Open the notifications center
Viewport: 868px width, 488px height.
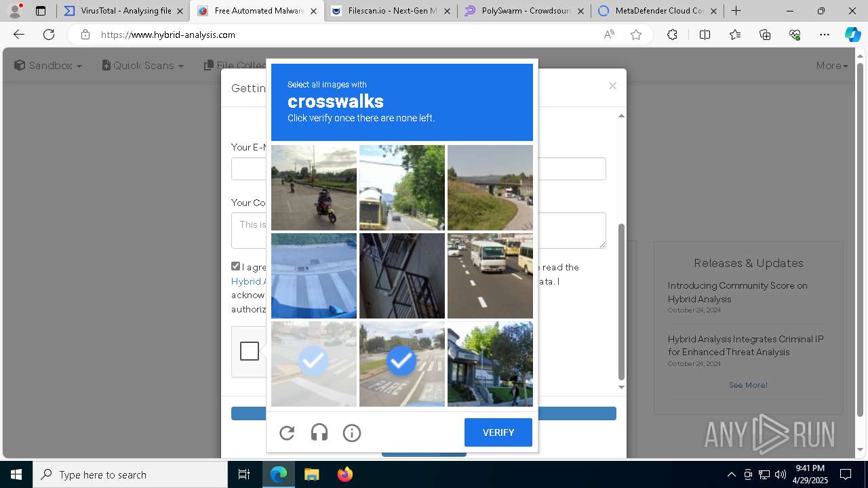846,474
